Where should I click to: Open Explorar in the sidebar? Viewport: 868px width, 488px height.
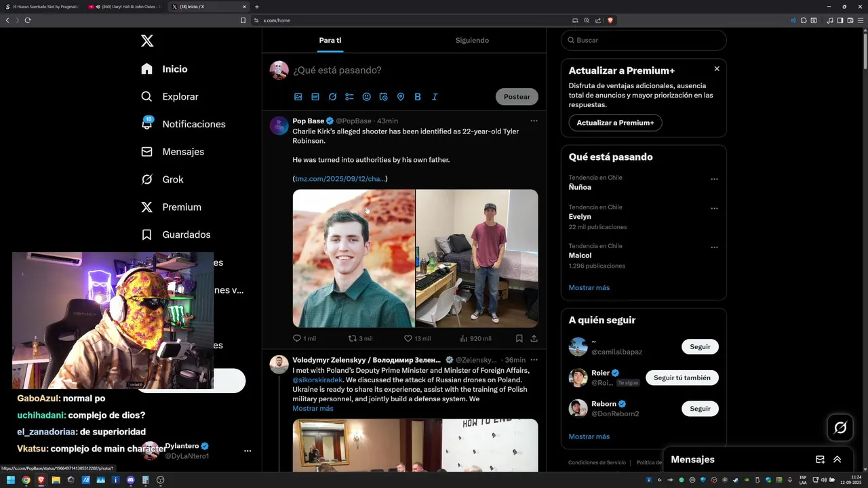(170, 96)
